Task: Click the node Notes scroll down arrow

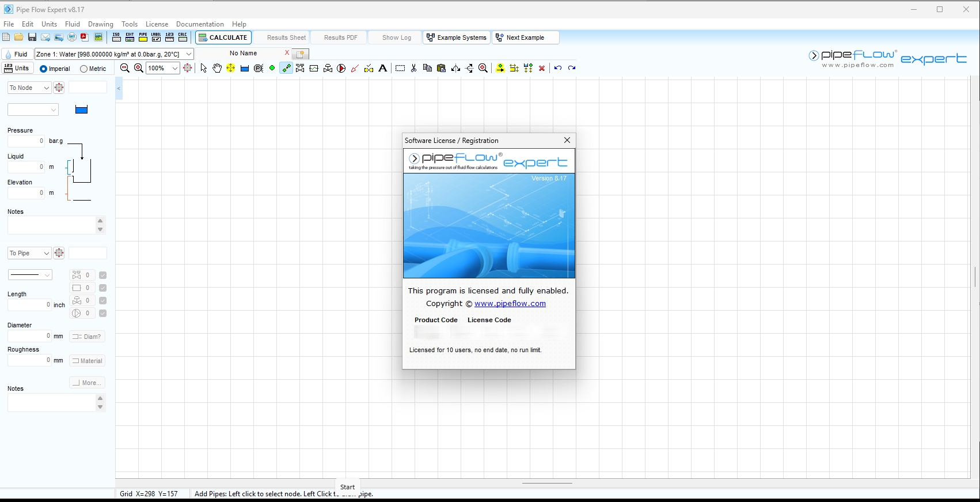Action: [x=100, y=229]
